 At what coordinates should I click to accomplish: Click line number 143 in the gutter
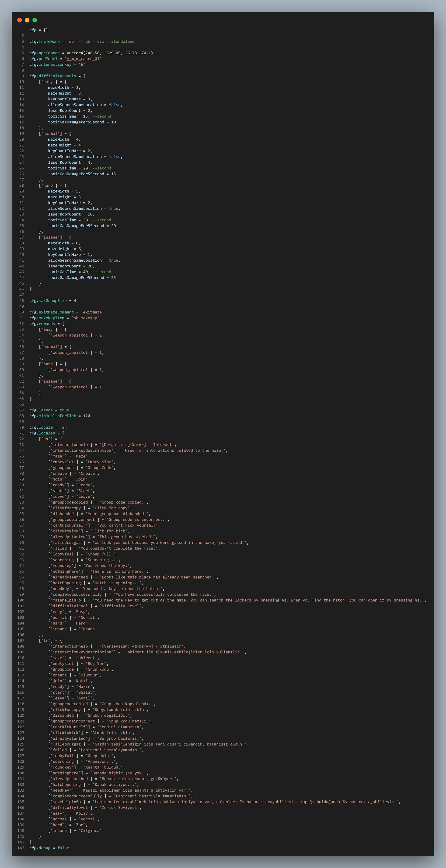(x=21, y=848)
